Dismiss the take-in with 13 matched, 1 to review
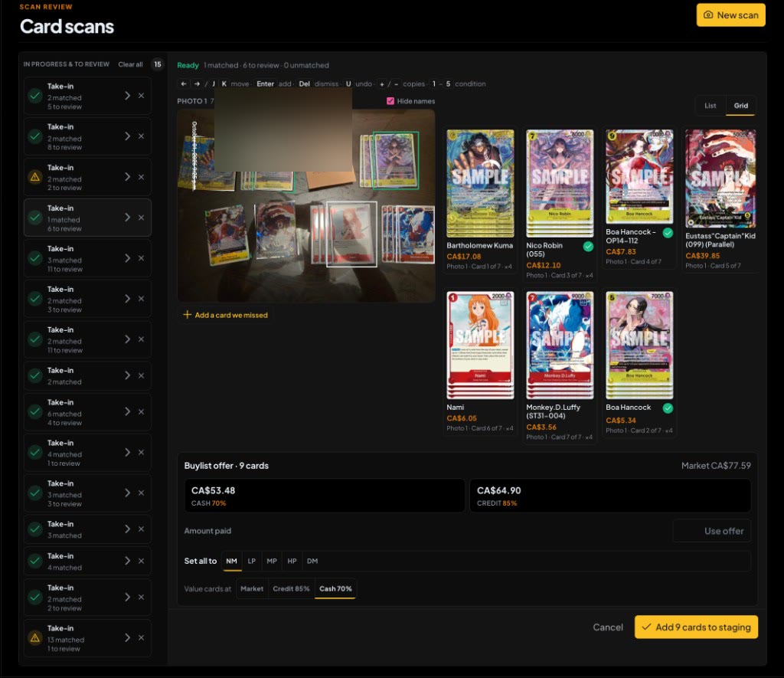 point(142,637)
